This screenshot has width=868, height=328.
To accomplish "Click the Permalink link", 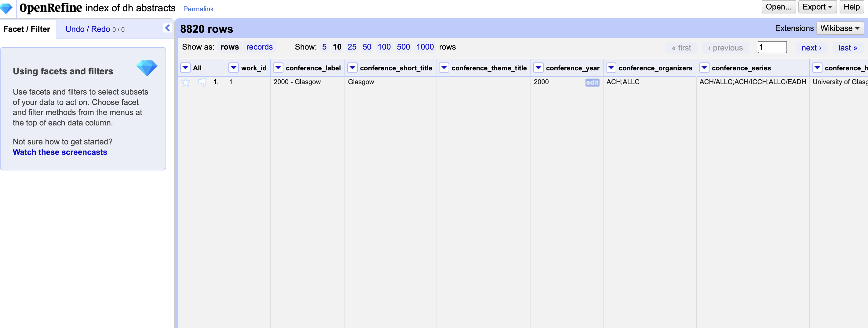I will coord(198,9).
